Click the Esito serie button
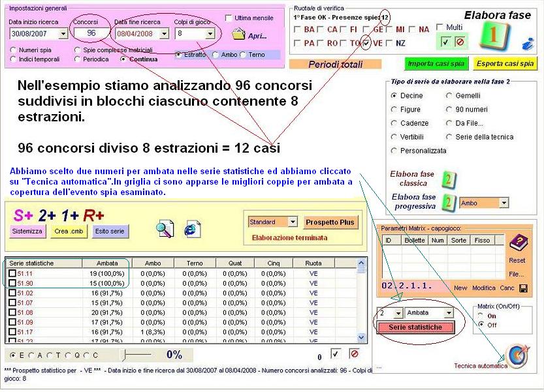This screenshot has width=544, height=392. (x=110, y=232)
